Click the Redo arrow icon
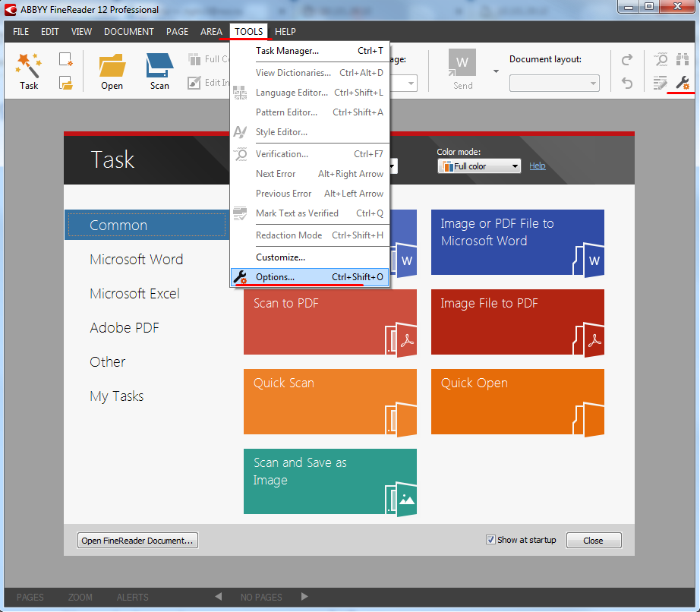Screen dimensions: 700x612 pyautogui.click(x=626, y=60)
